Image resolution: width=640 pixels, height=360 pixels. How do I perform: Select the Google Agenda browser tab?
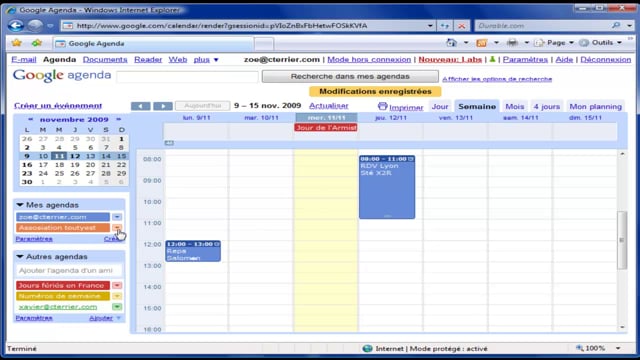tap(153, 43)
